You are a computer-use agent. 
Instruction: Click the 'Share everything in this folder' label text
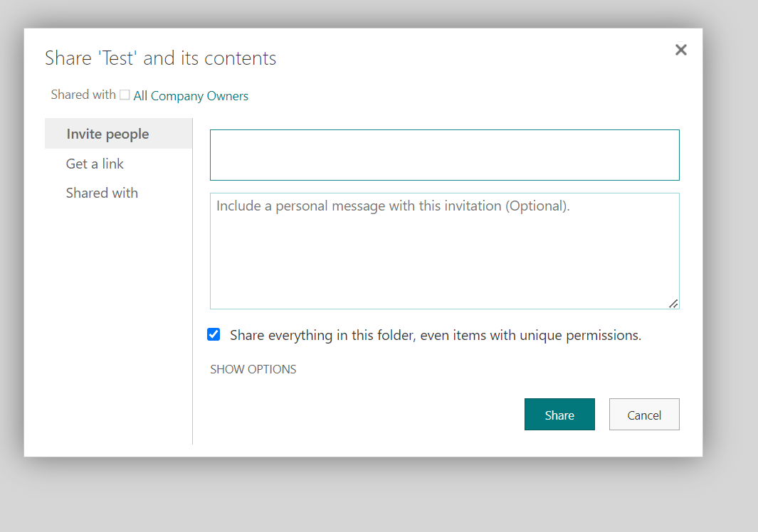click(435, 336)
